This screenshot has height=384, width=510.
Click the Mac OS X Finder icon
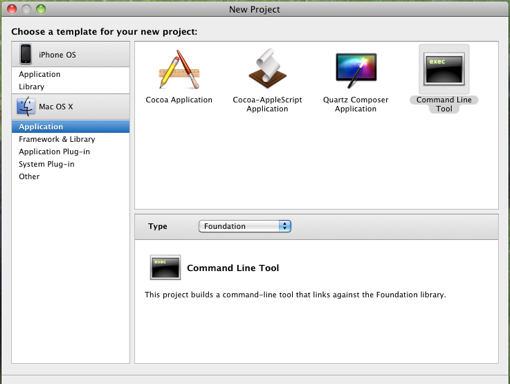(x=26, y=106)
